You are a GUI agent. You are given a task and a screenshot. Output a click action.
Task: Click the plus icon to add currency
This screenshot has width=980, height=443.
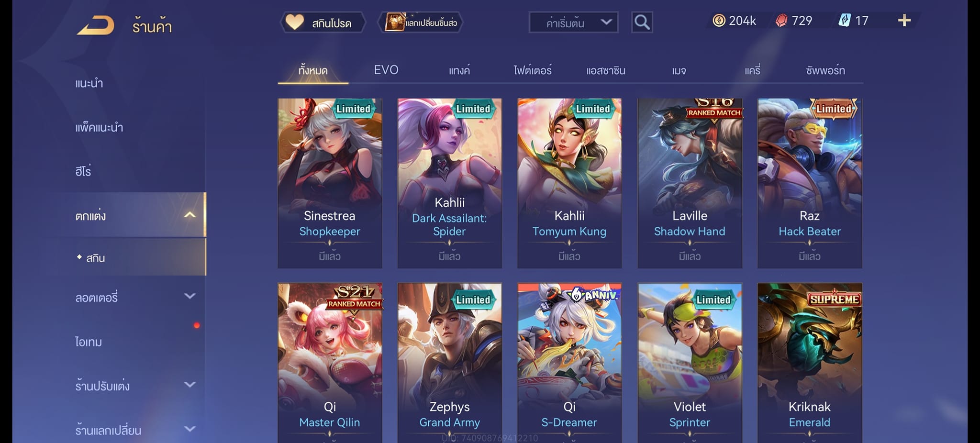tap(904, 21)
